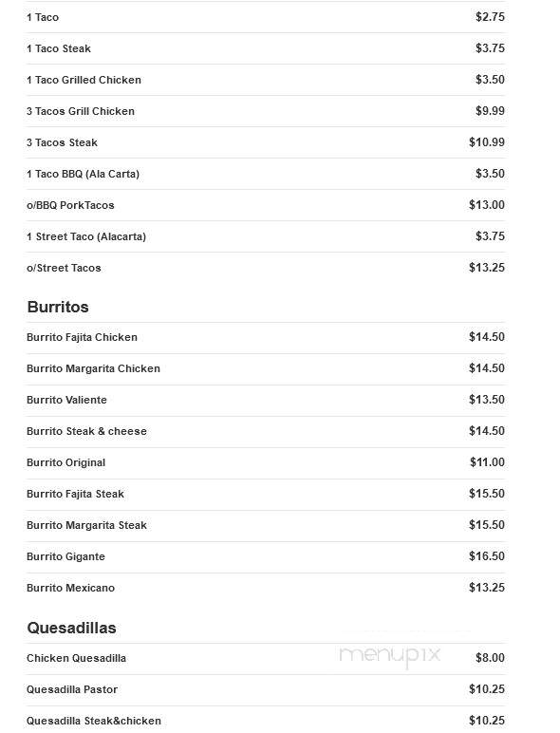Click the Burrito Original item

tap(266, 462)
